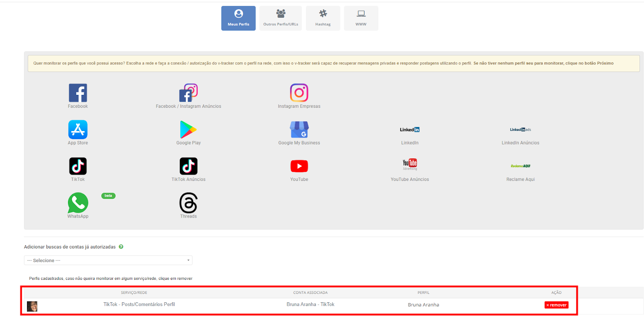Click the 'YouTube Anúncios' label text
644x316 pixels.
coord(410,179)
